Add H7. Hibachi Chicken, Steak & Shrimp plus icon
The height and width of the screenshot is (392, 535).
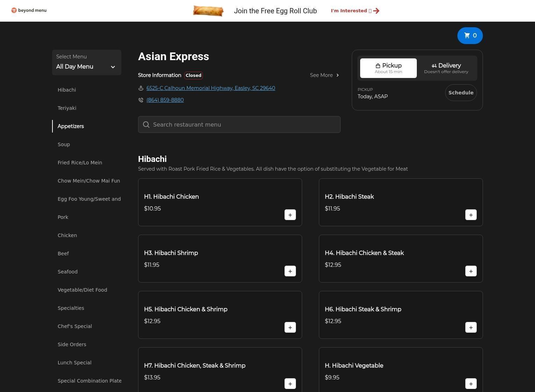(x=290, y=384)
